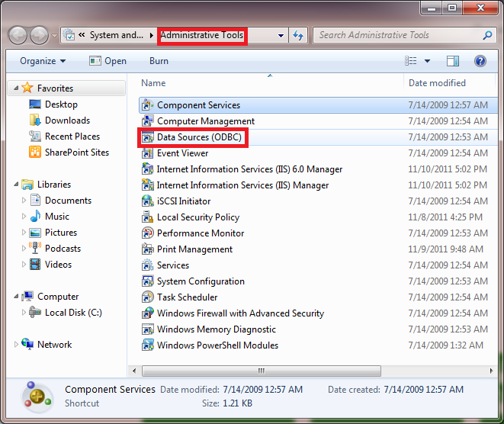Click the Help question mark icon

click(x=480, y=61)
